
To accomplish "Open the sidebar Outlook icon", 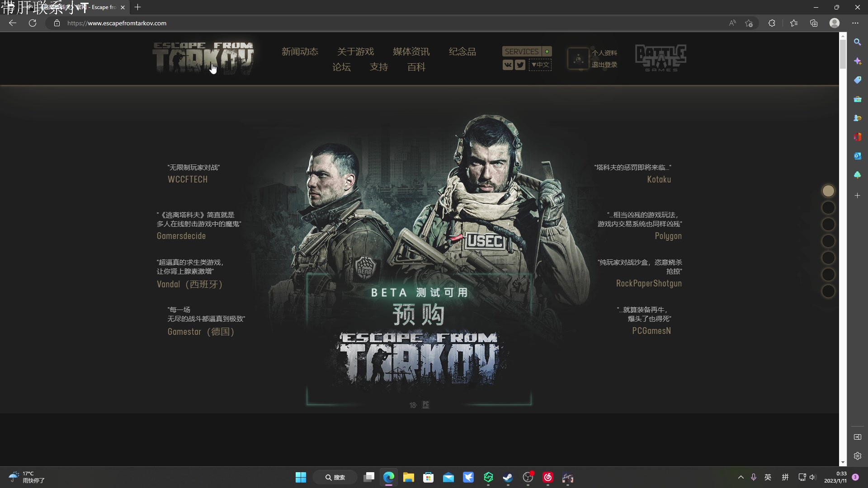I will coord(858,156).
